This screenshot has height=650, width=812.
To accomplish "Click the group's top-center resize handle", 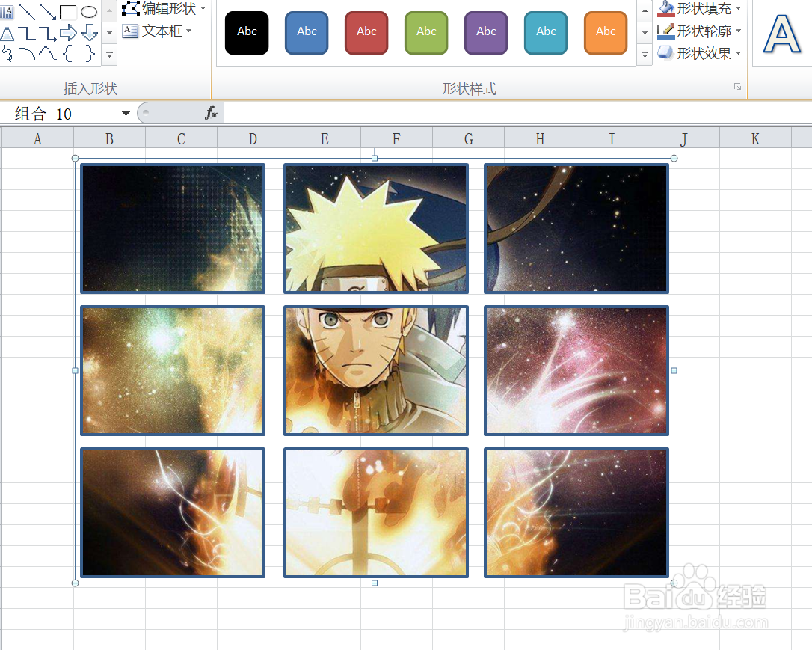I will [x=375, y=158].
